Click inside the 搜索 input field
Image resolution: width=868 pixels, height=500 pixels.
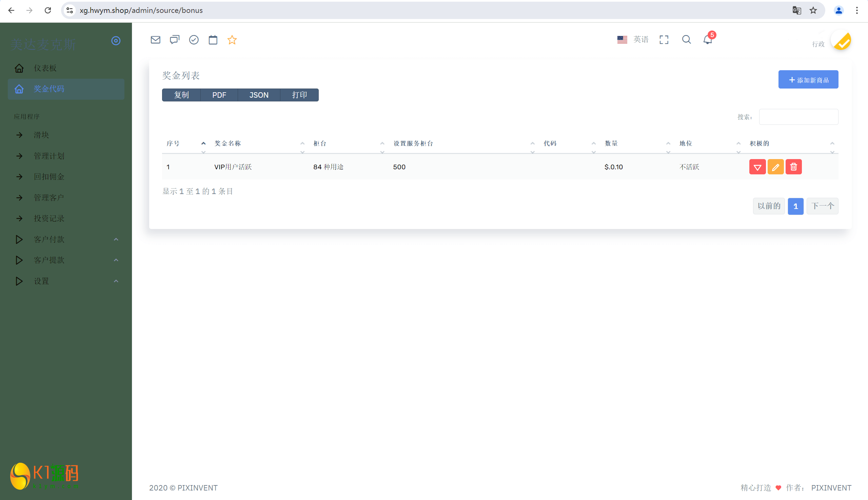(798, 117)
